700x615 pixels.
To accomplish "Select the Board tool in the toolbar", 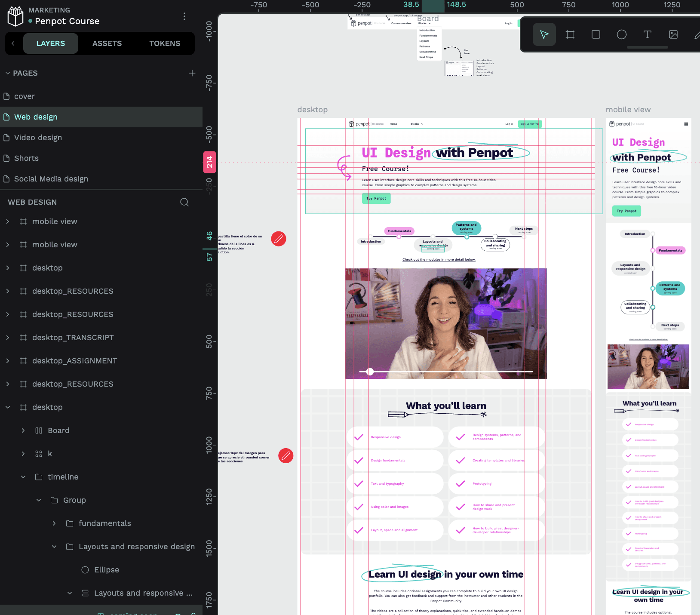I will [x=570, y=34].
